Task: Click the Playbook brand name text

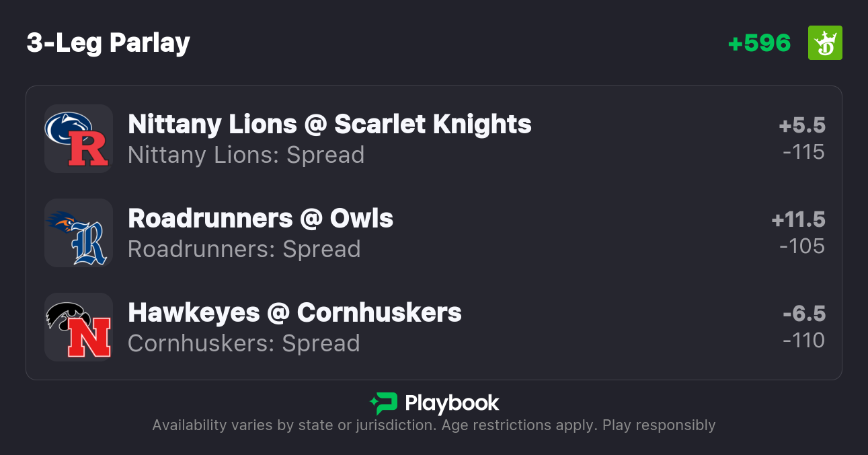Action: [x=452, y=403]
